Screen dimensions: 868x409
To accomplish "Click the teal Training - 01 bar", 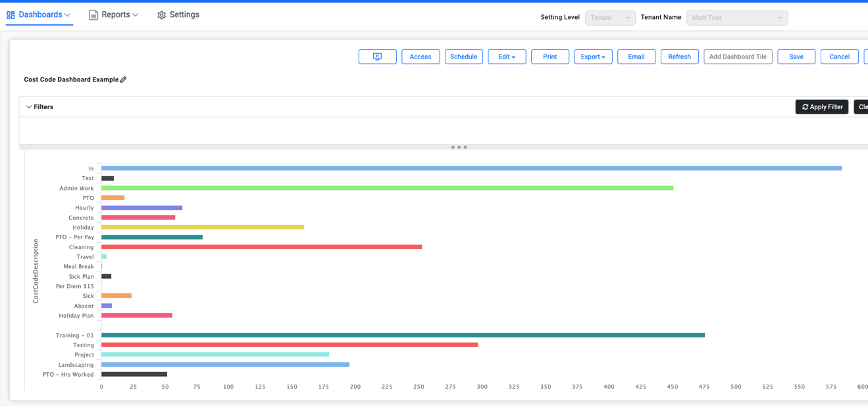I will pos(403,335).
